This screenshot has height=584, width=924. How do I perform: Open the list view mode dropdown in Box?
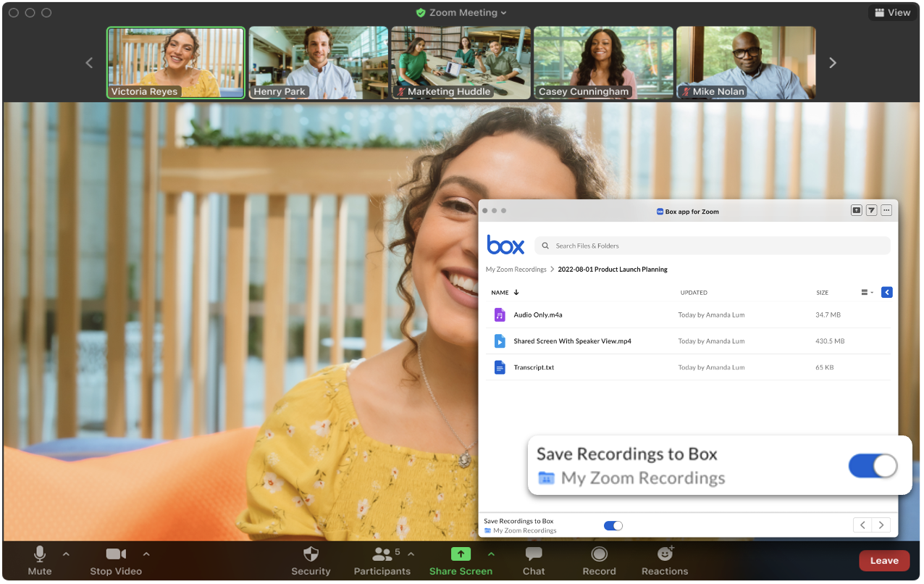point(867,293)
